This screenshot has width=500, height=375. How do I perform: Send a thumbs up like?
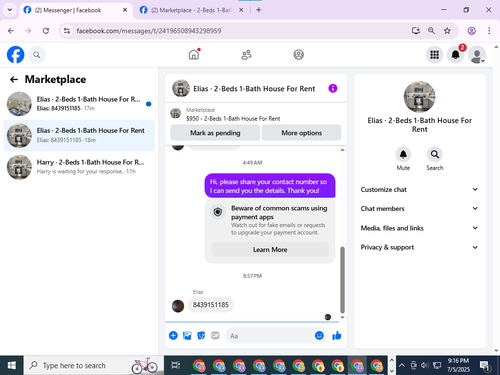(x=337, y=335)
